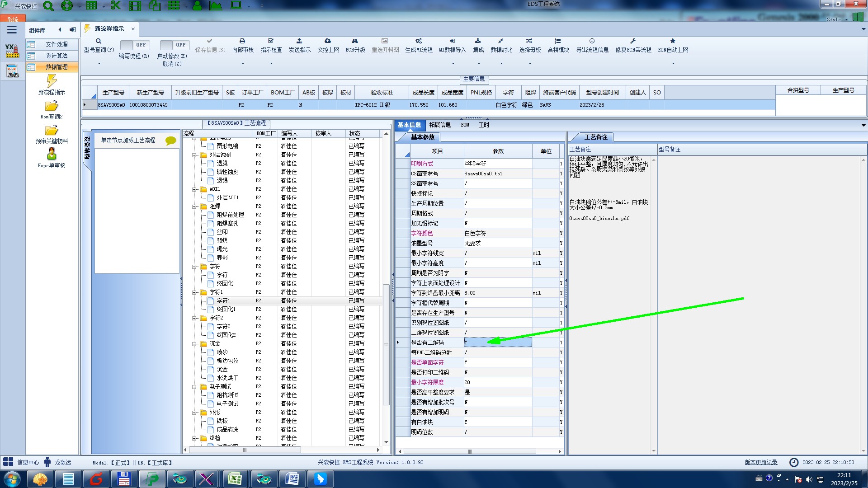
Task: Click the 数据对比 toolbar icon
Action: (501, 41)
